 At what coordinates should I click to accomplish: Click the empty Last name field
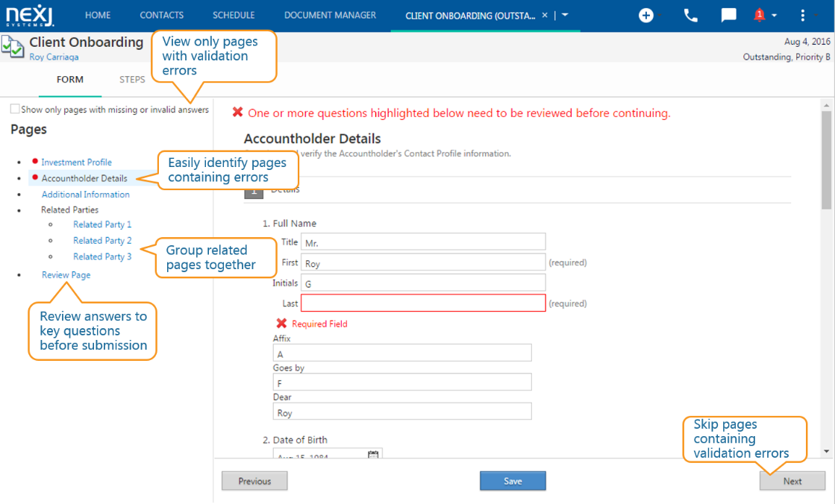(423, 303)
